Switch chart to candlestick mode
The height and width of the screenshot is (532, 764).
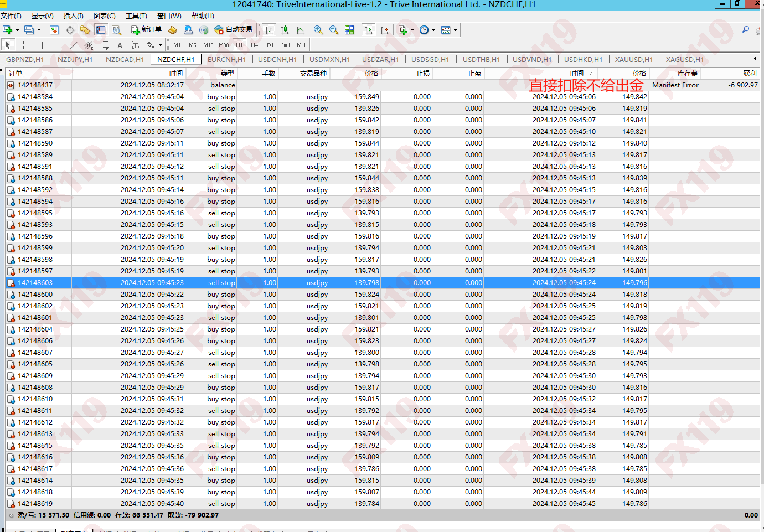coord(285,30)
